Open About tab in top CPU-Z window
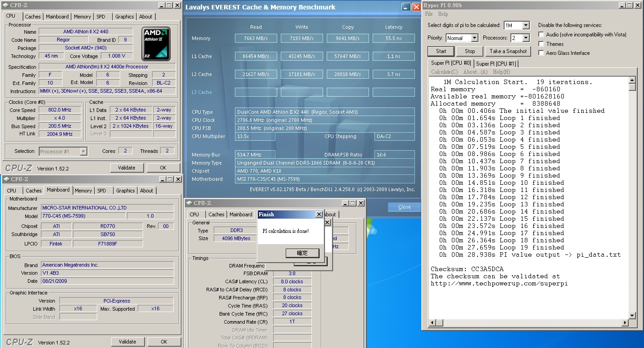This screenshot has height=348, width=644. point(146,17)
